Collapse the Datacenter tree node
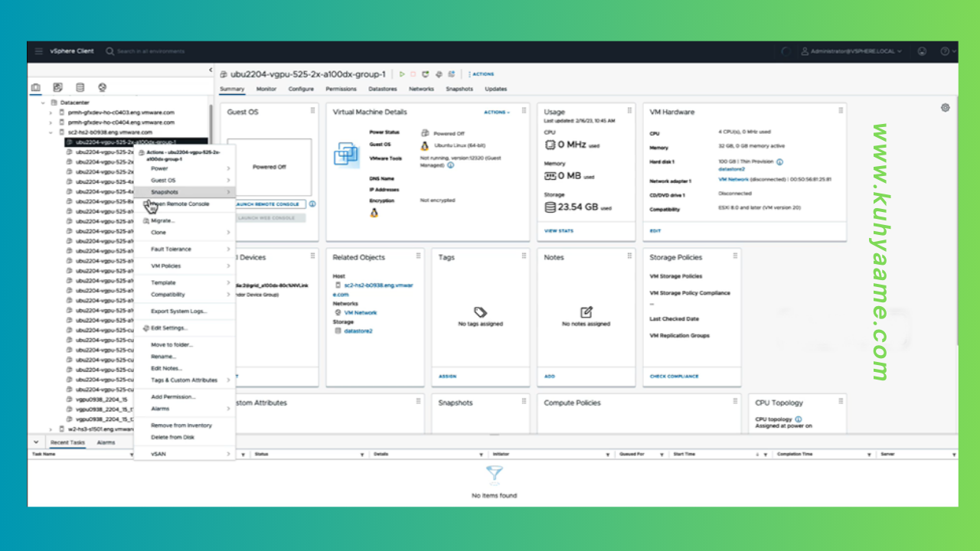 [x=43, y=103]
